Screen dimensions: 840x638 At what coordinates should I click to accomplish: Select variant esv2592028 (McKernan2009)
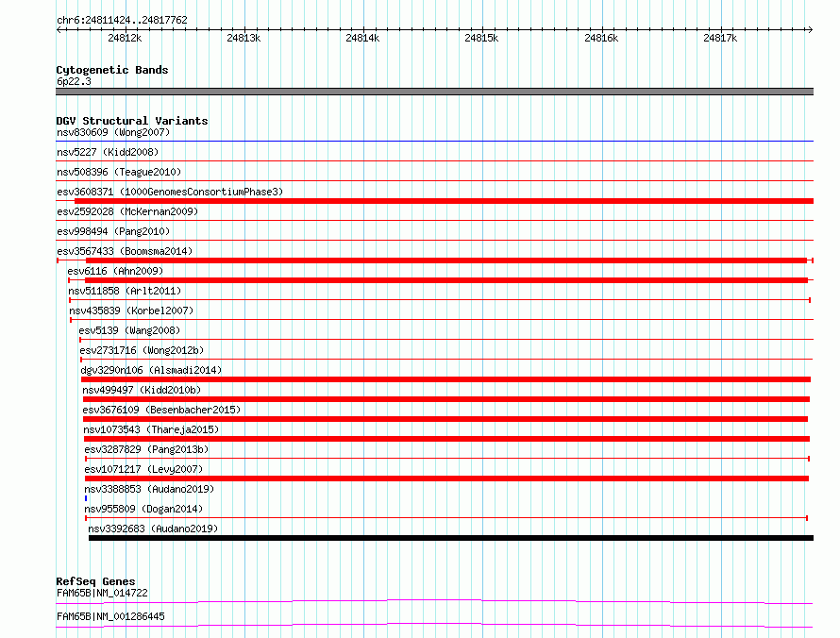tap(127, 211)
